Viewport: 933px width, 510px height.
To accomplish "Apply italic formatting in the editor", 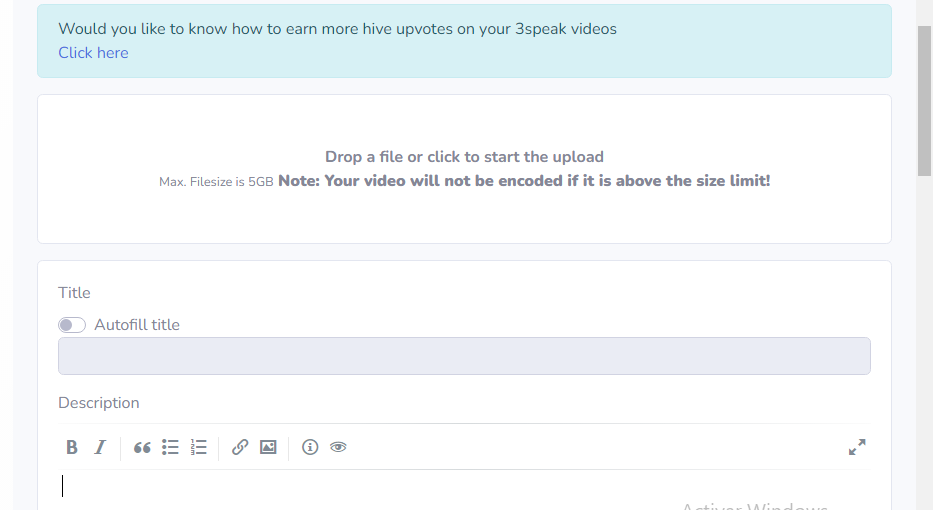I will point(100,448).
